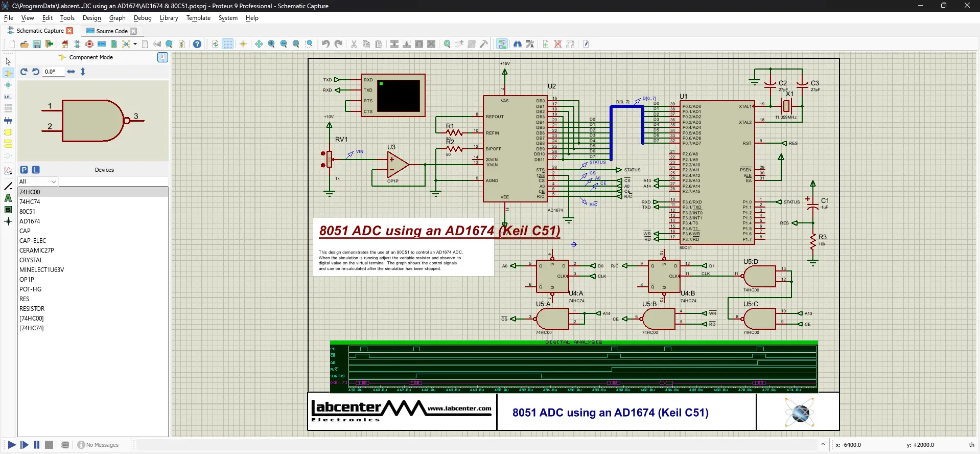This screenshot has height=454, width=980.
Task: Remove sheet with the red X page icon
Action: coord(558,44)
